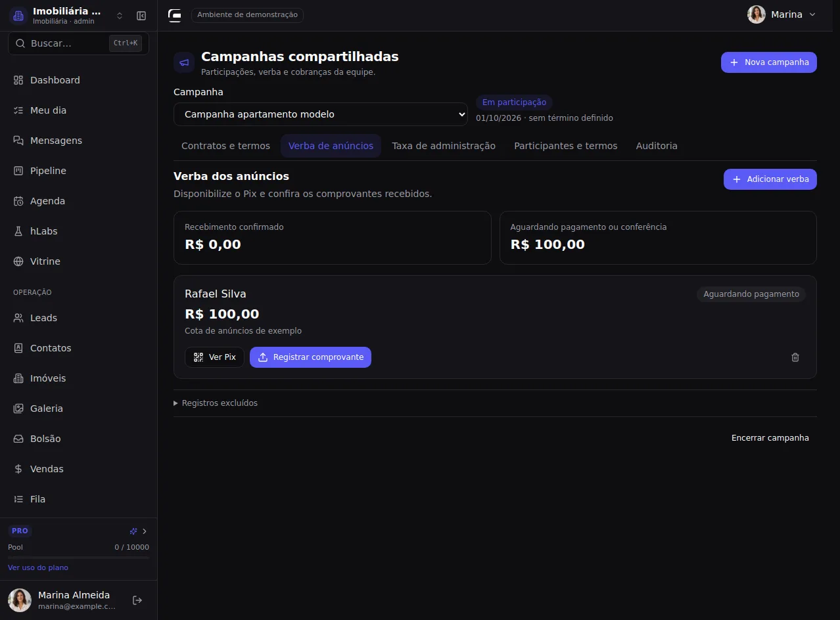Collapse sidebar with panel icon

pos(141,16)
